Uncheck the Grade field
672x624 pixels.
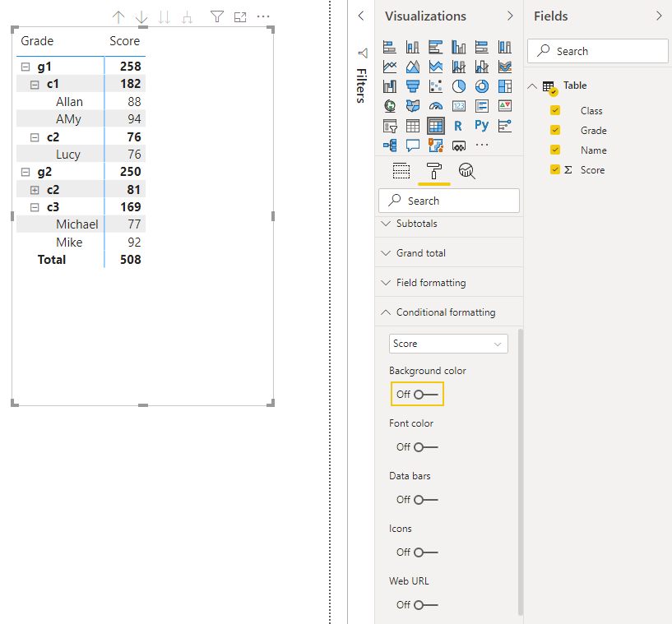[555, 130]
